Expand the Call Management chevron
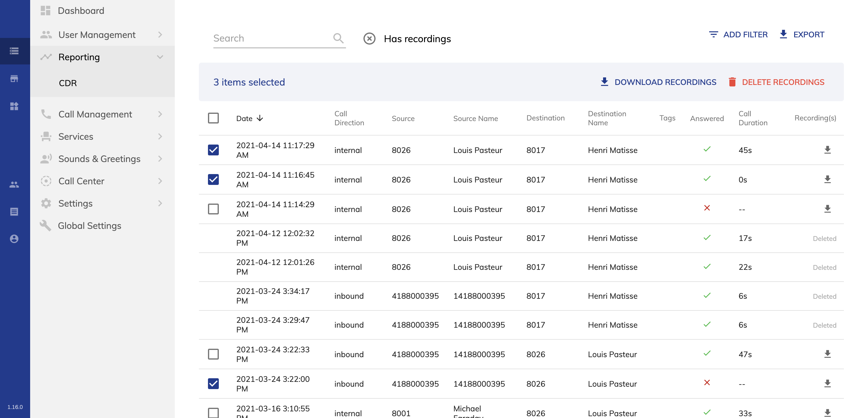Image resolution: width=868 pixels, height=418 pixels. 160,114
